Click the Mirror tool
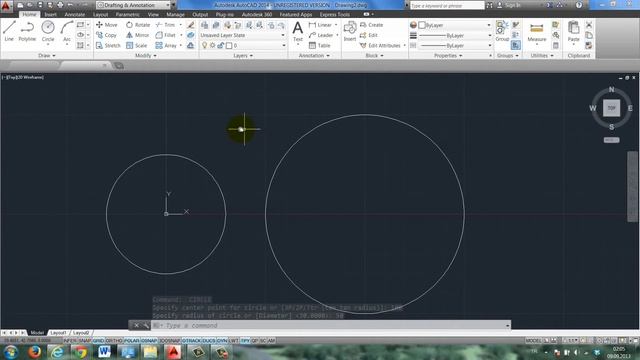 coord(138,35)
